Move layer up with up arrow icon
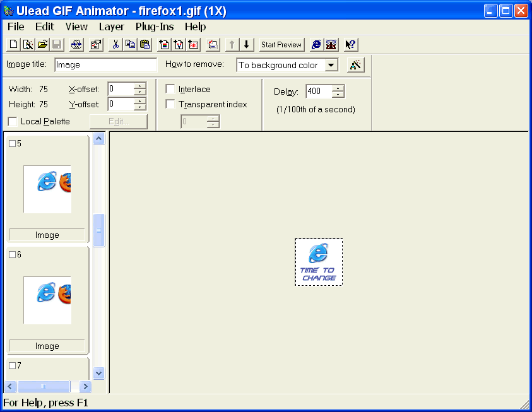 (232, 44)
